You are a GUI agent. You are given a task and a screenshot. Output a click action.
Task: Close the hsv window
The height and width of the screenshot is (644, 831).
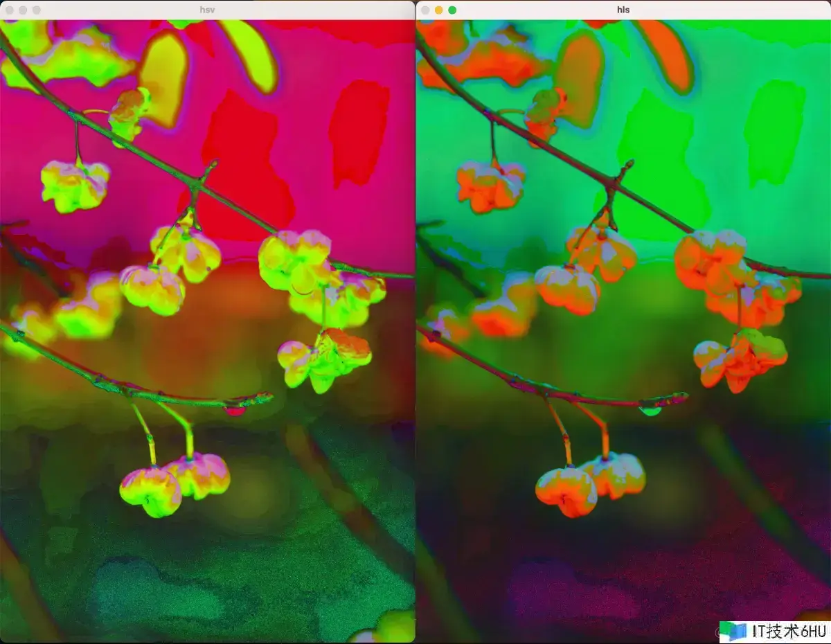pyautogui.click(x=10, y=10)
